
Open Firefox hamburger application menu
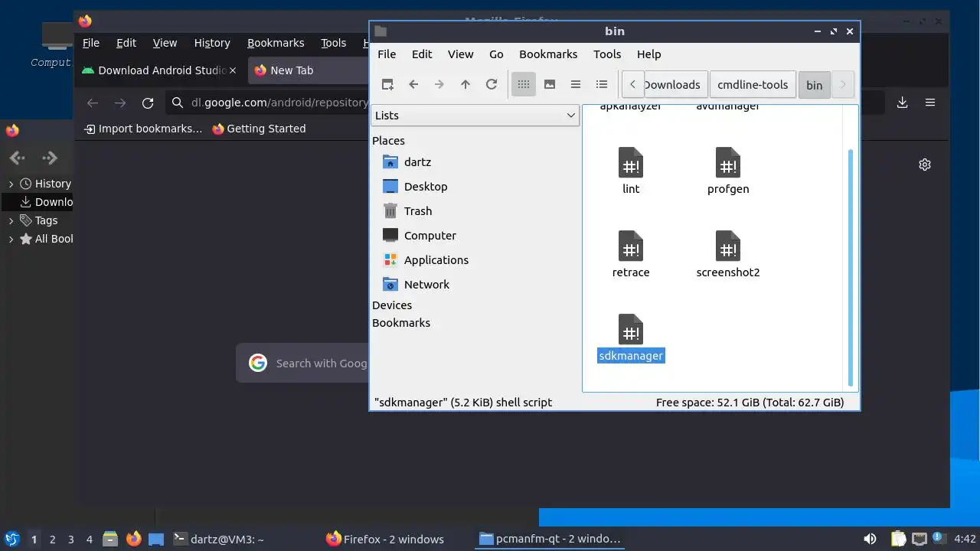click(x=930, y=103)
